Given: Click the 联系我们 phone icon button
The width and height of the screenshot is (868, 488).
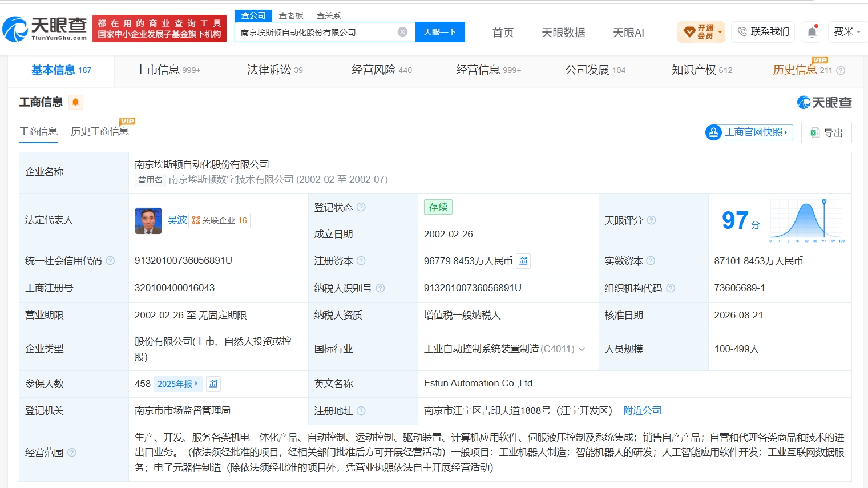Looking at the screenshot, I should click(x=763, y=32).
